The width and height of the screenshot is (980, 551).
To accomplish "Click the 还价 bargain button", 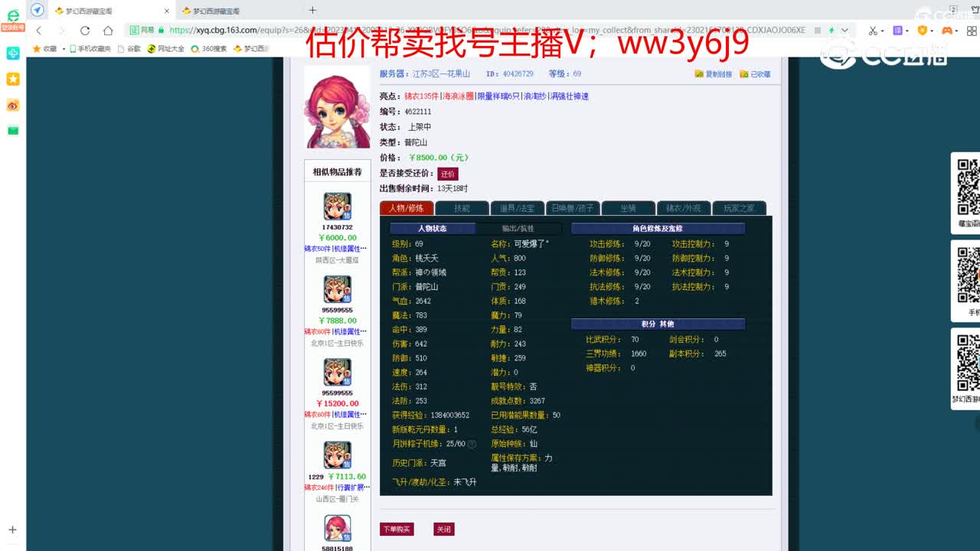I will click(448, 174).
